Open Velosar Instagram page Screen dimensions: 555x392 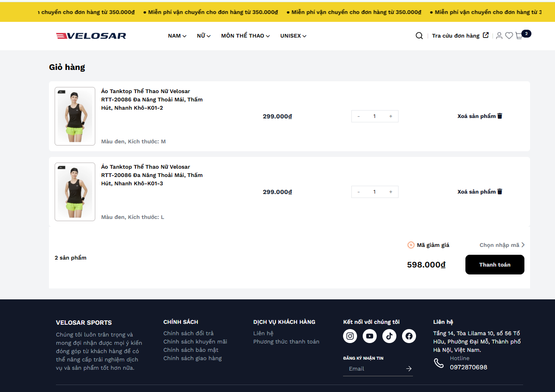pyautogui.click(x=350, y=336)
